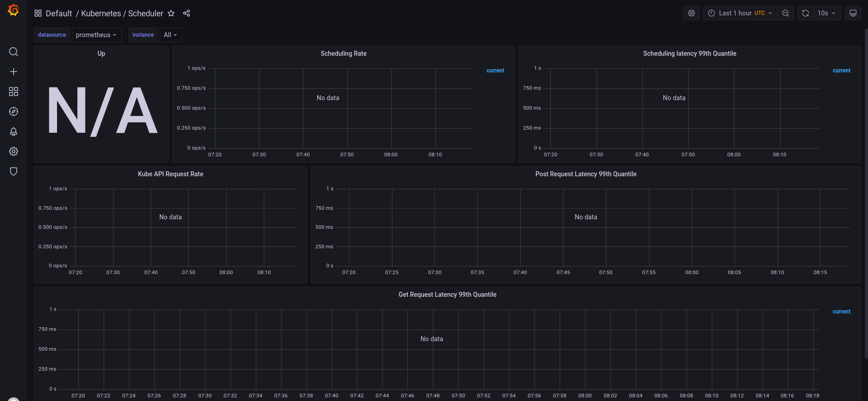The height and width of the screenshot is (401, 868).
Task: Click the N/A value in Up panel
Action: pyautogui.click(x=103, y=111)
